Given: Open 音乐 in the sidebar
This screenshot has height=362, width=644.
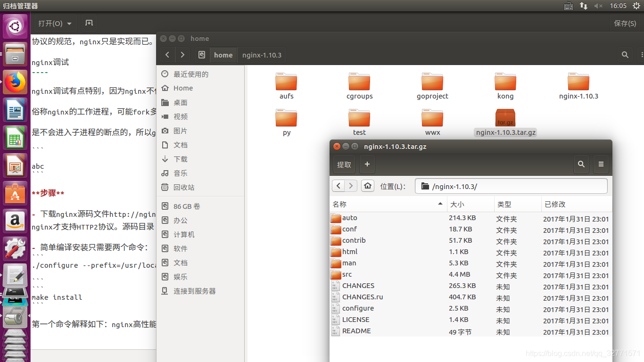Looking at the screenshot, I should pyautogui.click(x=181, y=173).
